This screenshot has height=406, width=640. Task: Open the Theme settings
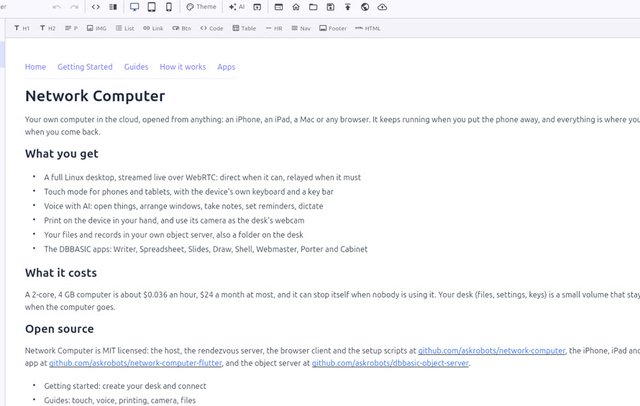(201, 7)
